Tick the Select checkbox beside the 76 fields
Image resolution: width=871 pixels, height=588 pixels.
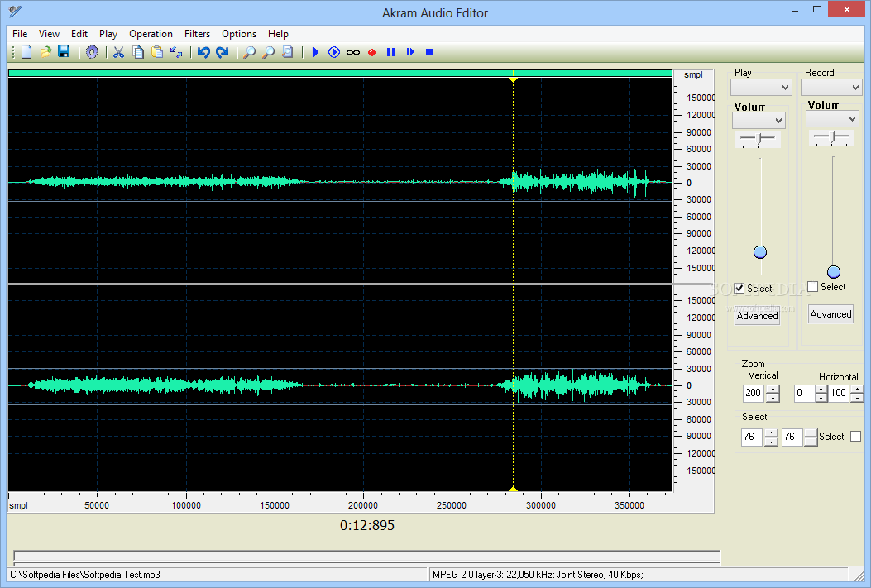tap(855, 437)
